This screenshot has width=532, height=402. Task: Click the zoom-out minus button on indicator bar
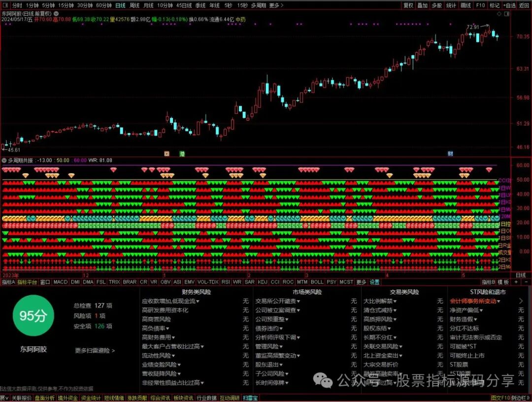pyautogui.click(x=526, y=282)
